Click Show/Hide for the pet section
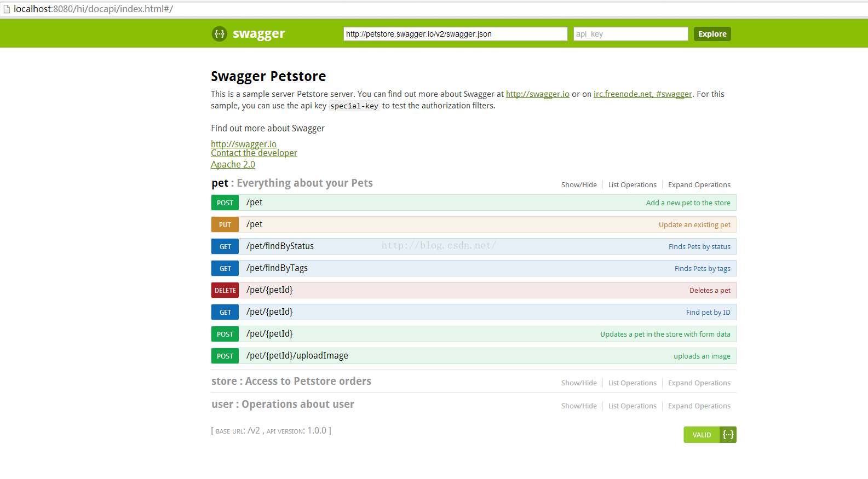 tap(579, 185)
